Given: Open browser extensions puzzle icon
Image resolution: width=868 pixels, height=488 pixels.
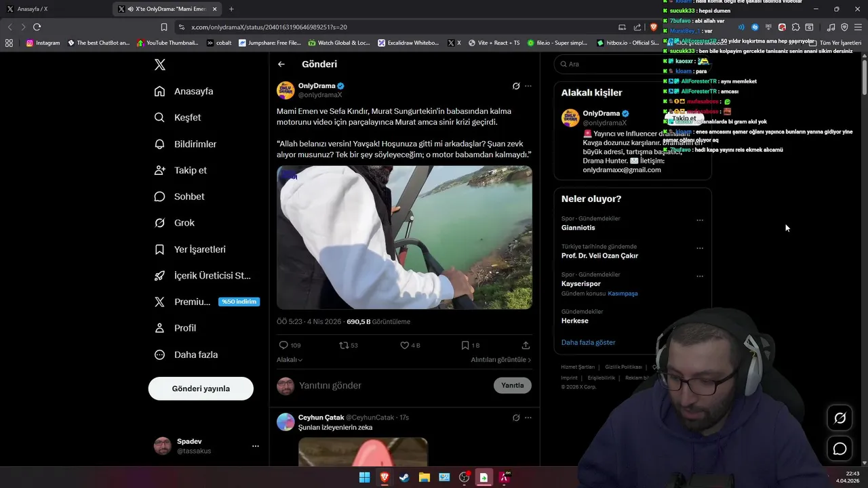Looking at the screenshot, I should [x=795, y=27].
